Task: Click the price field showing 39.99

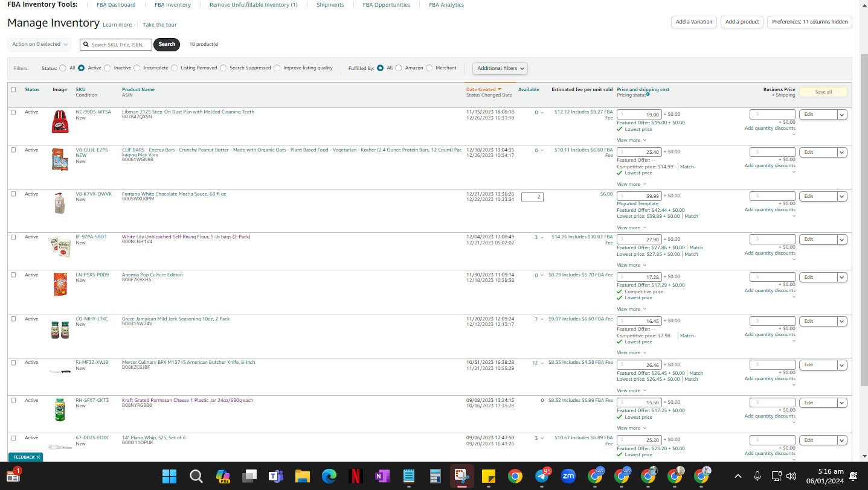Action: 639,196
